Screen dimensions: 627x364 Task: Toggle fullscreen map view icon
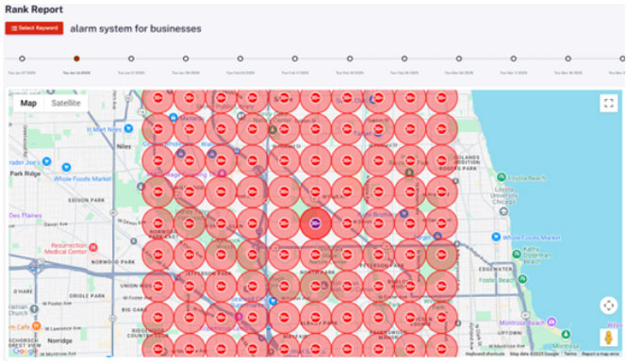pos(608,103)
